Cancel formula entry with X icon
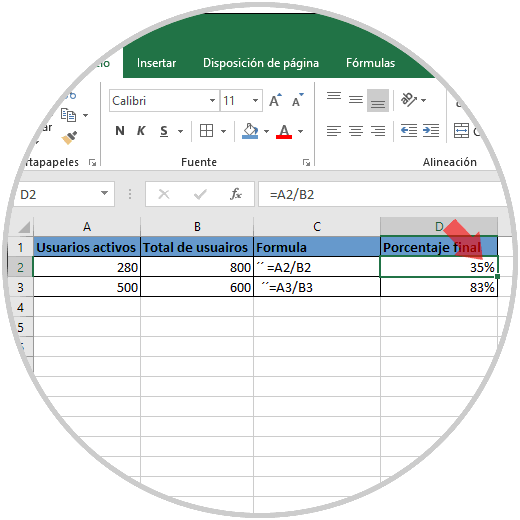 tap(164, 194)
